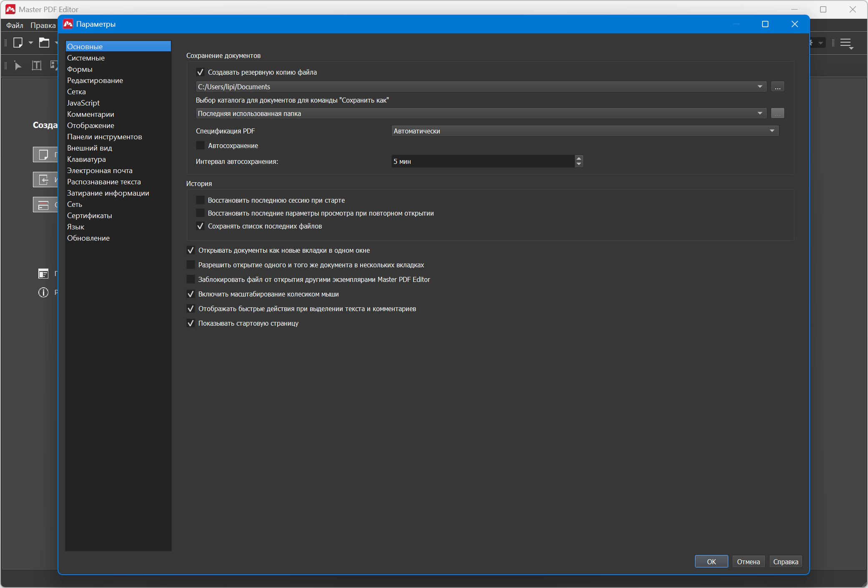
Task: Click browse button next to backup folder path
Action: [777, 87]
